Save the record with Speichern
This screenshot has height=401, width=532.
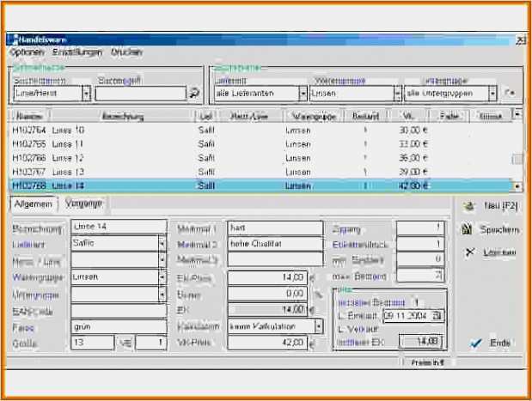click(x=493, y=230)
